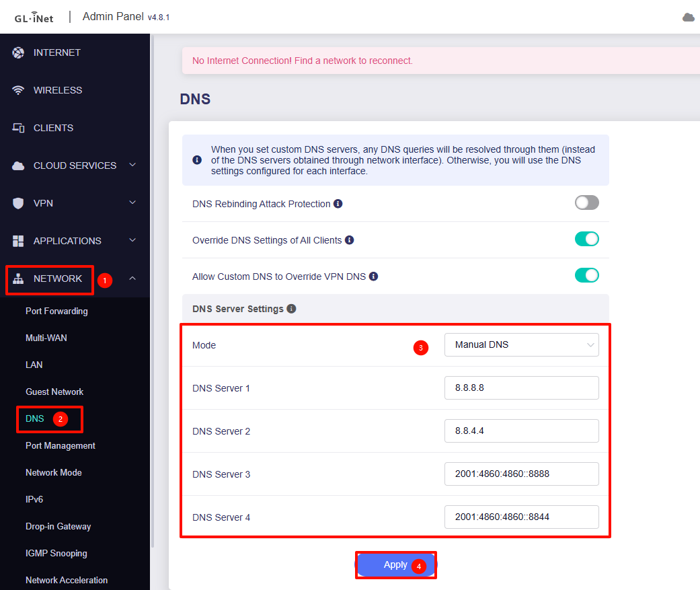The image size is (700, 590).
Task: Click the cloud icon in top header
Action: point(688,17)
